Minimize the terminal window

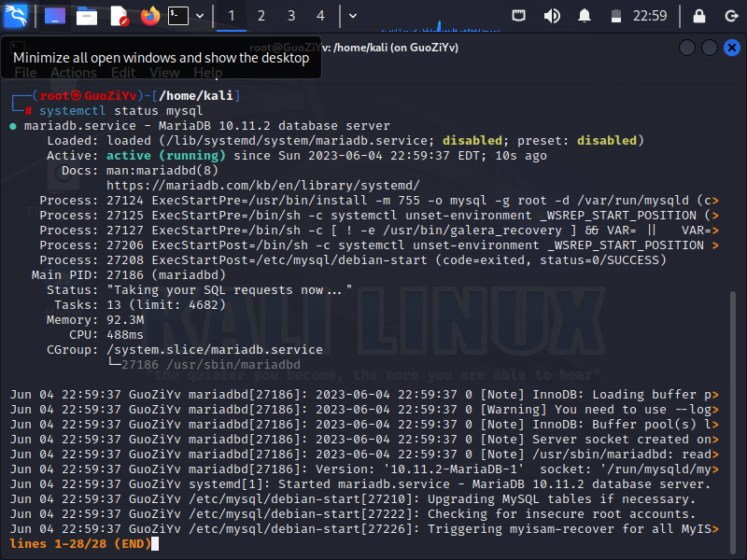pyautogui.click(x=687, y=48)
